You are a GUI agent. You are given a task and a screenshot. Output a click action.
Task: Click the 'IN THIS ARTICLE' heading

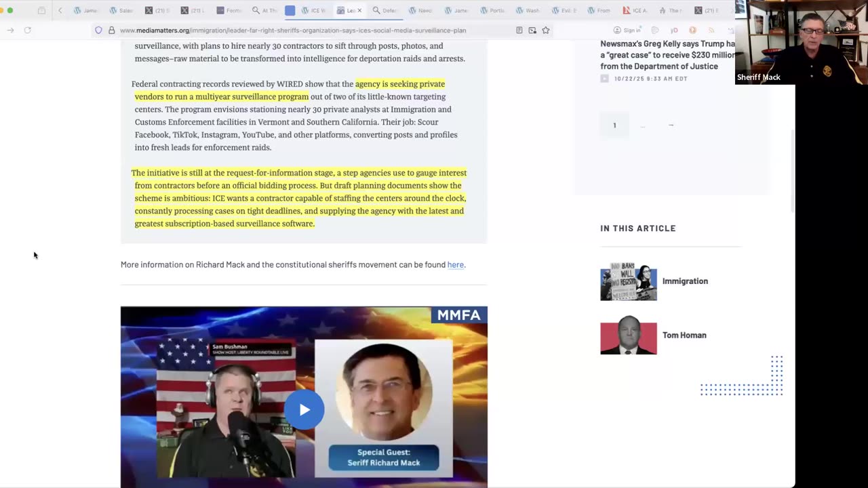(x=638, y=228)
